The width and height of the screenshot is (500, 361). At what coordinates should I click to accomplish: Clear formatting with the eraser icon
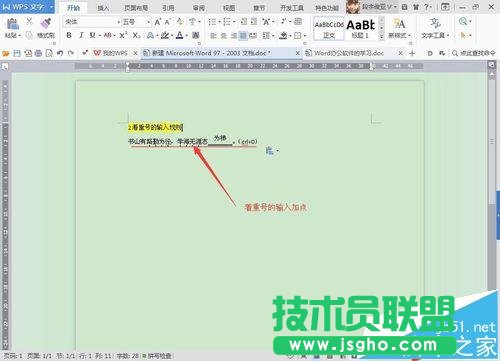coord(180,22)
